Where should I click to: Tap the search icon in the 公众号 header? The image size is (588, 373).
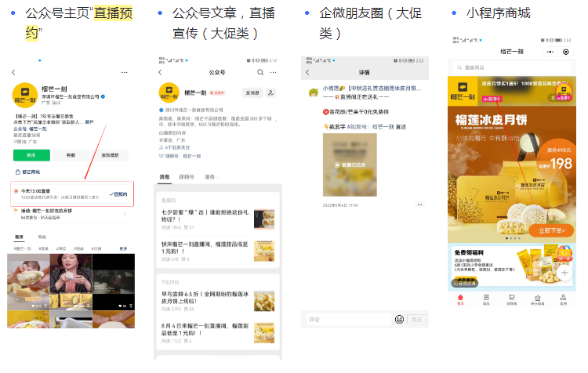(x=260, y=71)
